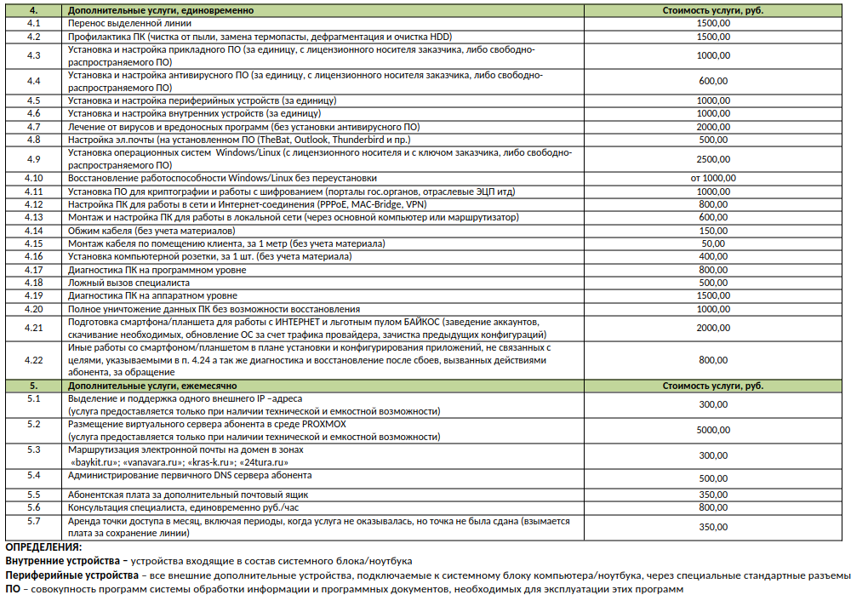Screen dimensions: 868x595
Task: Select the "Лечение от вирусов" service row
Action: coord(243,127)
